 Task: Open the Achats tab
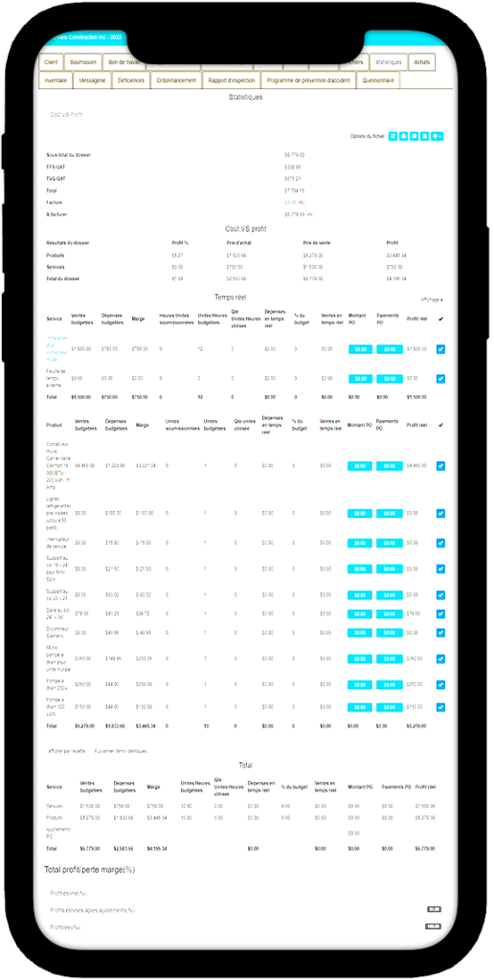[421, 62]
